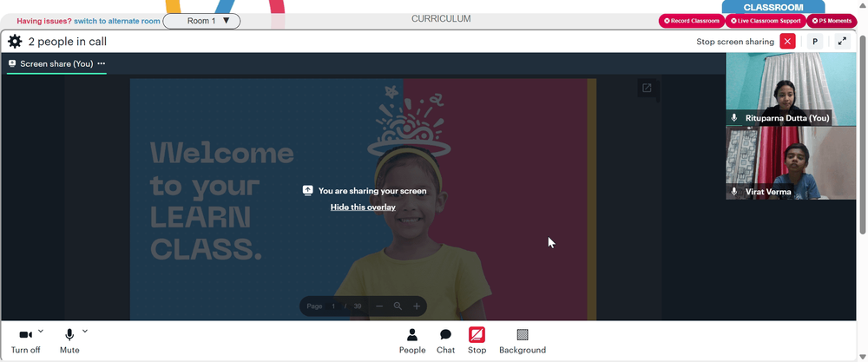Open the People panel

pyautogui.click(x=412, y=341)
